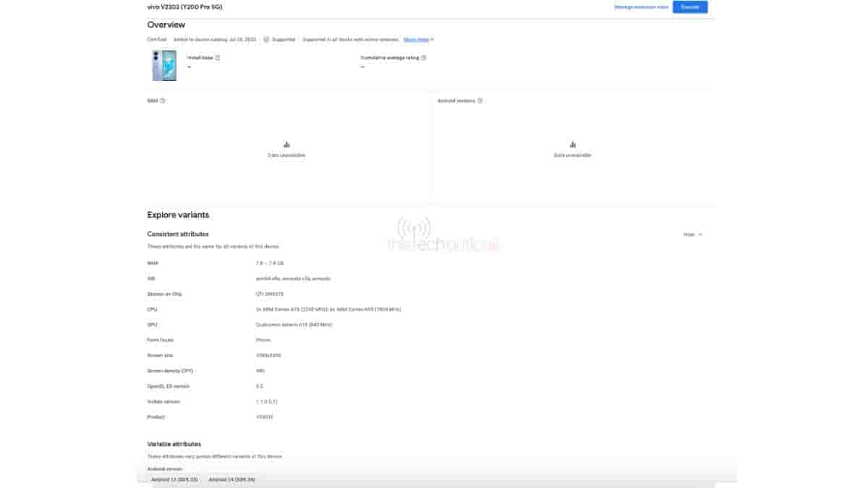The height and width of the screenshot is (488, 868).
Task: Click the System on Chip value QTI SM6375
Action: point(270,294)
